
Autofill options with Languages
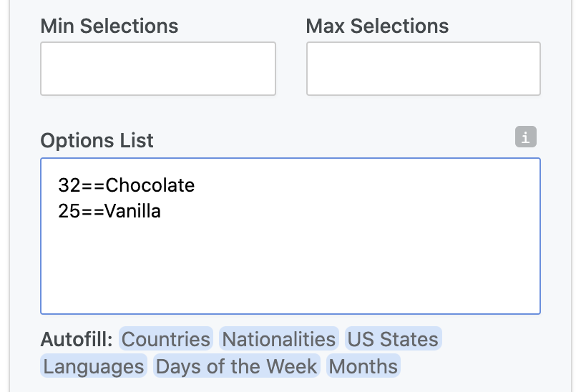click(93, 366)
